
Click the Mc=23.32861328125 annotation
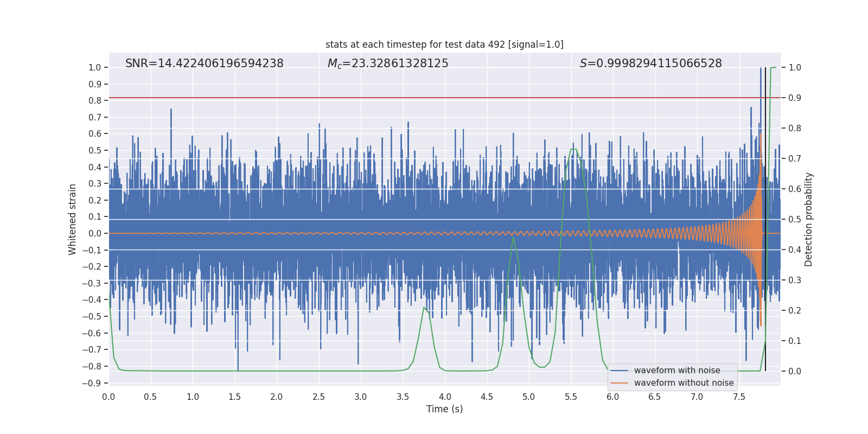tap(388, 63)
